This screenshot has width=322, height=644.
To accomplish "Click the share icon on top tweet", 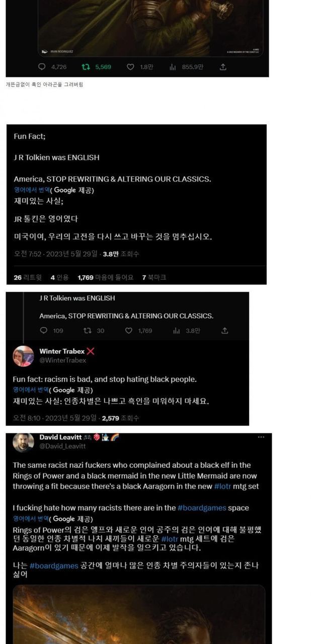I will tap(223, 67).
